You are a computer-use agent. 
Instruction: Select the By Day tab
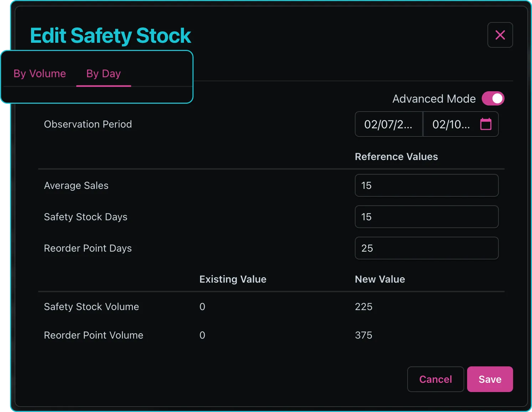click(103, 73)
